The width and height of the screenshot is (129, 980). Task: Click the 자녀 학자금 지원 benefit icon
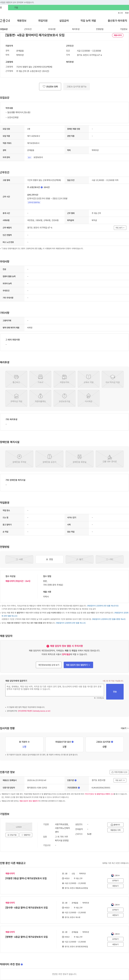coord(113,379)
